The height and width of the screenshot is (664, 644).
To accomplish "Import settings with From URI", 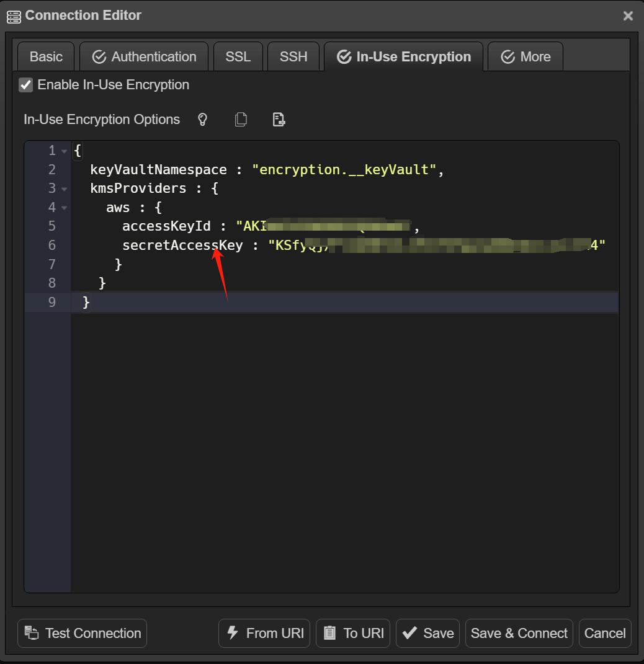I will coord(264,633).
